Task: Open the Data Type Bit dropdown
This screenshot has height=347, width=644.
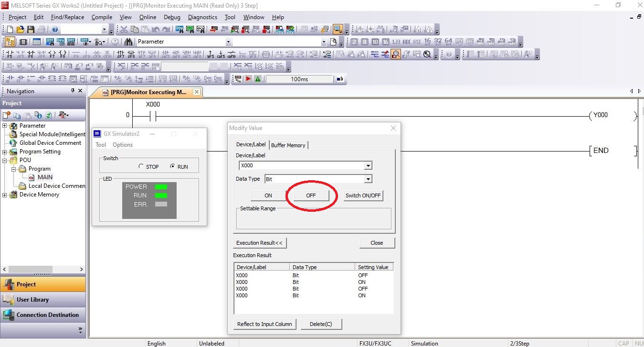Action: (x=368, y=179)
